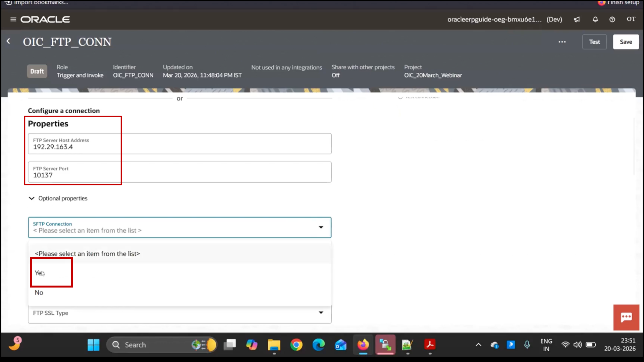
Task: Open the ENG IN language indicator
Action: (546, 345)
